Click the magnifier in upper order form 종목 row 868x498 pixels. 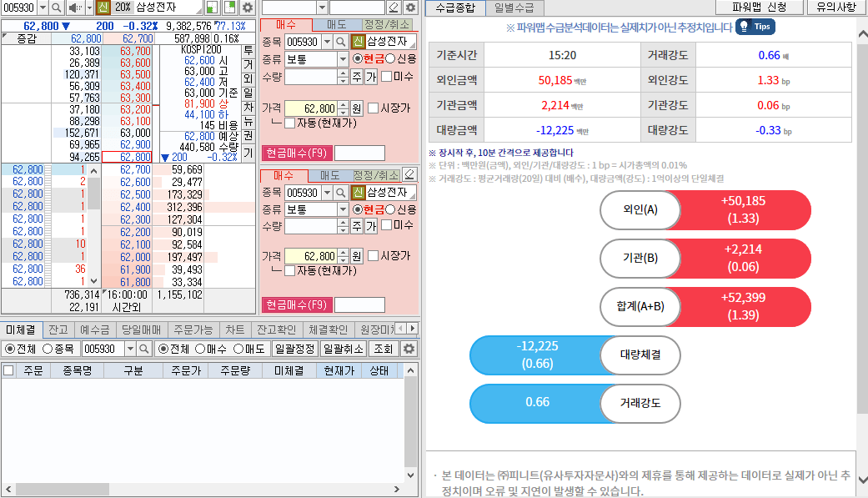coord(341,42)
